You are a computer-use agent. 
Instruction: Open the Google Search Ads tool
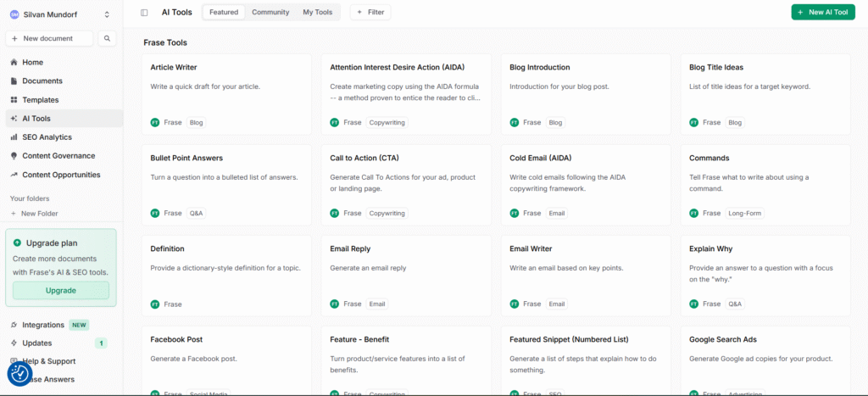pyautogui.click(x=765, y=360)
